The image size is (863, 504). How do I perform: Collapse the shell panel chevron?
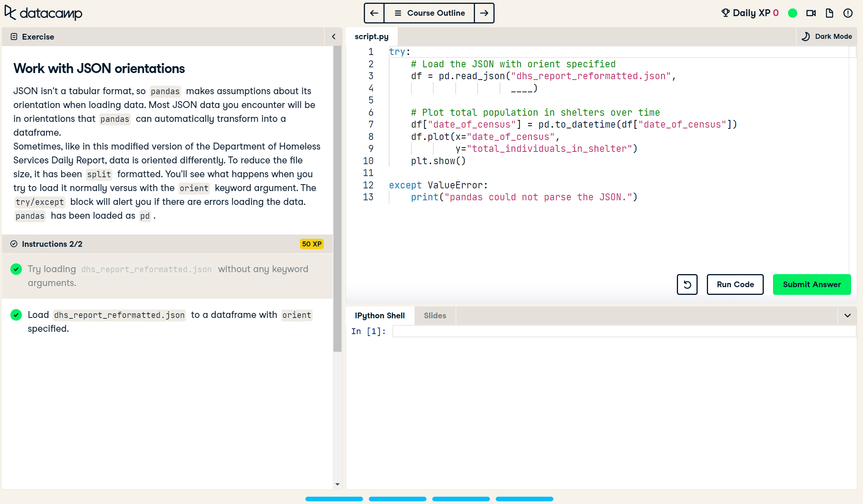(x=848, y=316)
